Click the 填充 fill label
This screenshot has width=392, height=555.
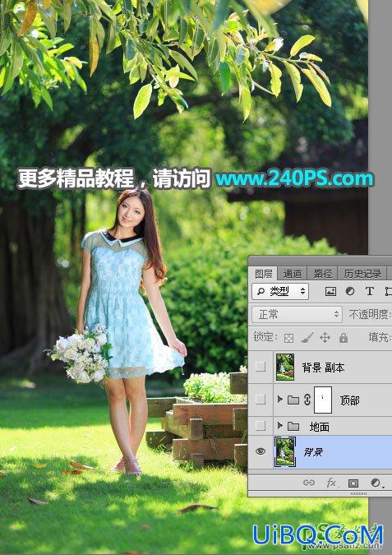point(378,337)
